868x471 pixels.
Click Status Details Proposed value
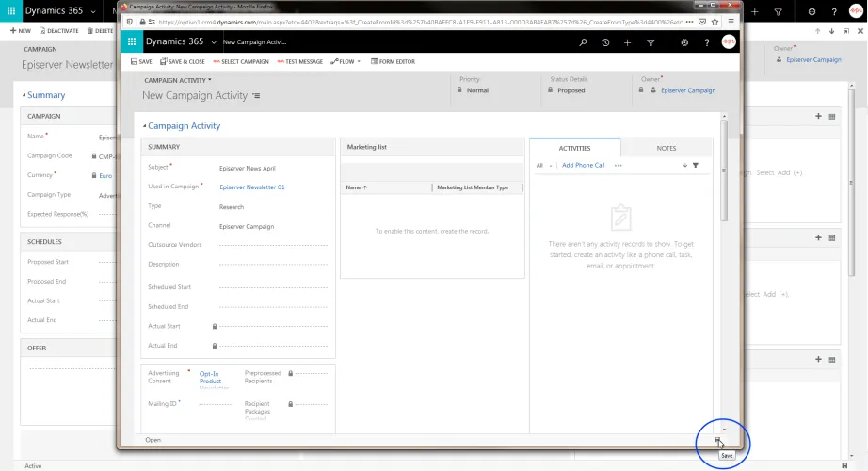[x=571, y=90]
